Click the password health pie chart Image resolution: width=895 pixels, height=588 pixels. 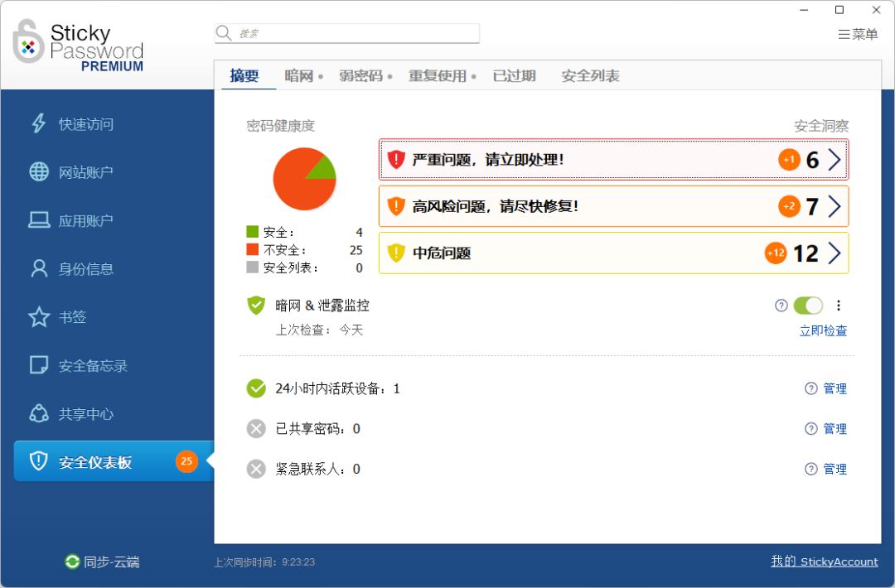(304, 179)
